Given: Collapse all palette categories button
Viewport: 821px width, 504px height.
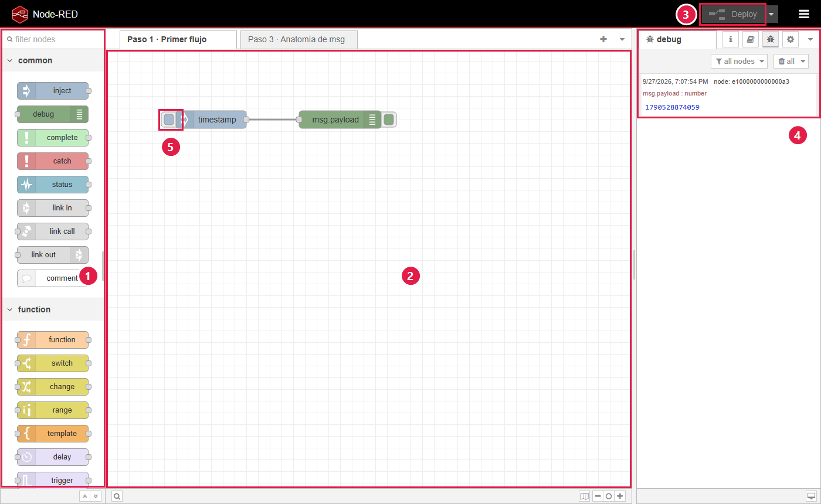Looking at the screenshot, I should coord(85,496).
